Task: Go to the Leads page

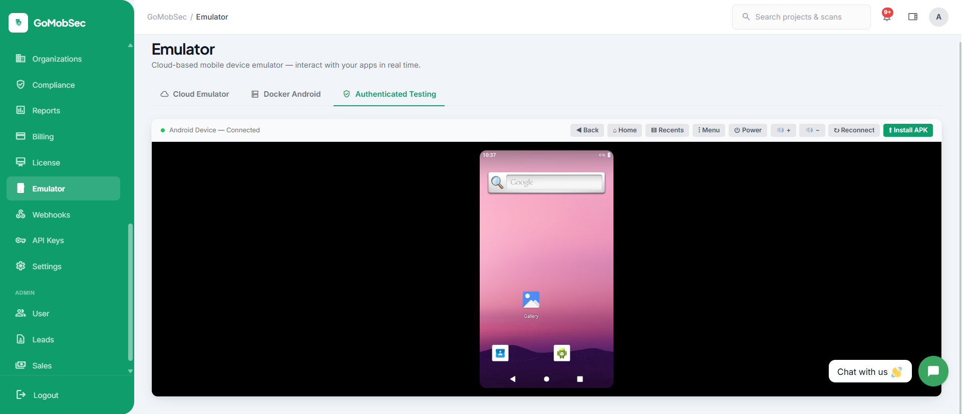Action: (63, 339)
